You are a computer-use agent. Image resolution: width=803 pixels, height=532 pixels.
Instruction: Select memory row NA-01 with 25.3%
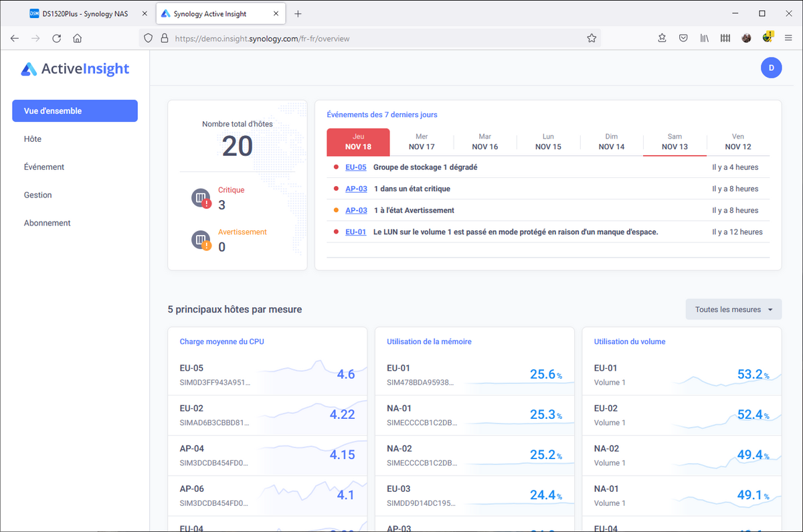[x=474, y=415]
